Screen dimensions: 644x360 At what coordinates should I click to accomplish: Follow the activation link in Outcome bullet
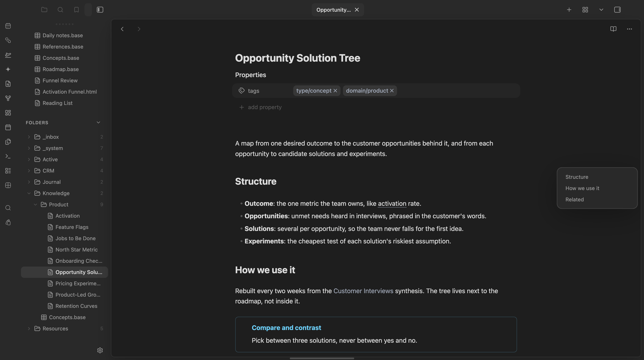pyautogui.click(x=392, y=204)
